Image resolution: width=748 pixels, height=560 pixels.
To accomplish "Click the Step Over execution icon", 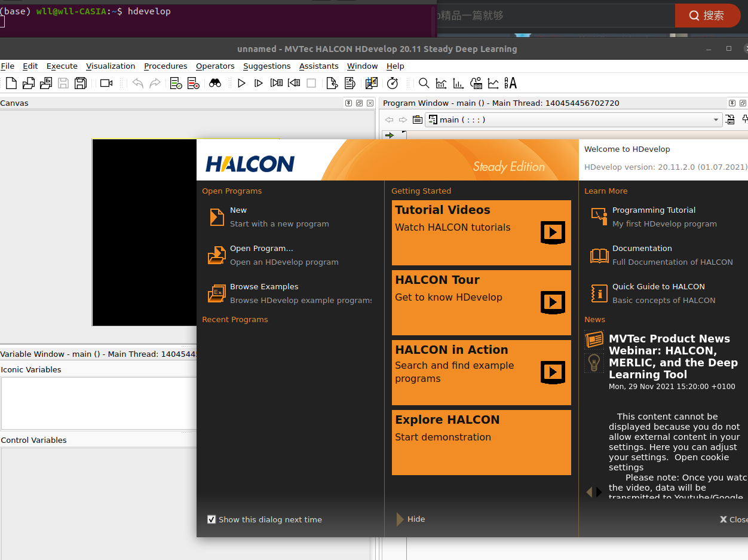I will (258, 83).
